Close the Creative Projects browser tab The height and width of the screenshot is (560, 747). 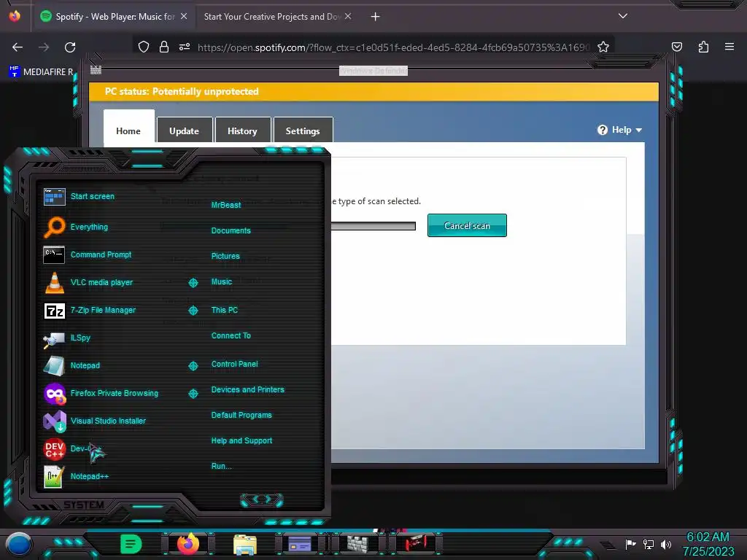(x=348, y=16)
